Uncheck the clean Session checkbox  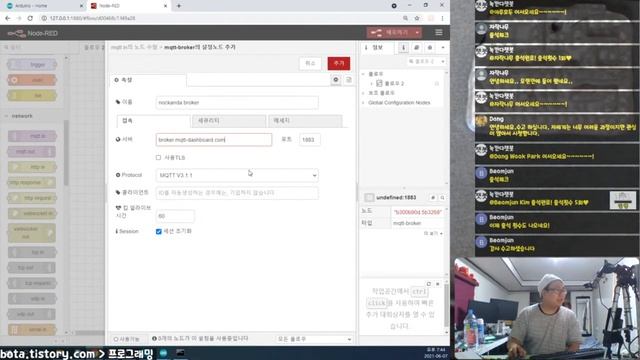158,231
